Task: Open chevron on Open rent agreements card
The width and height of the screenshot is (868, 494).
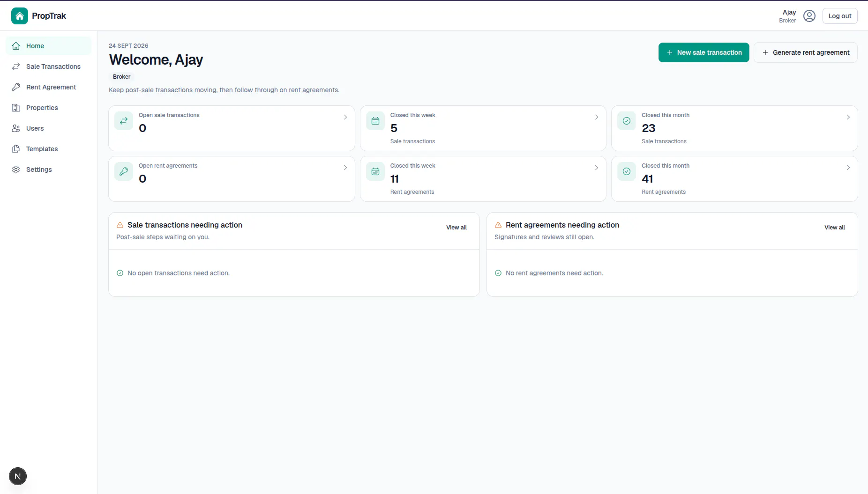Action: click(345, 168)
